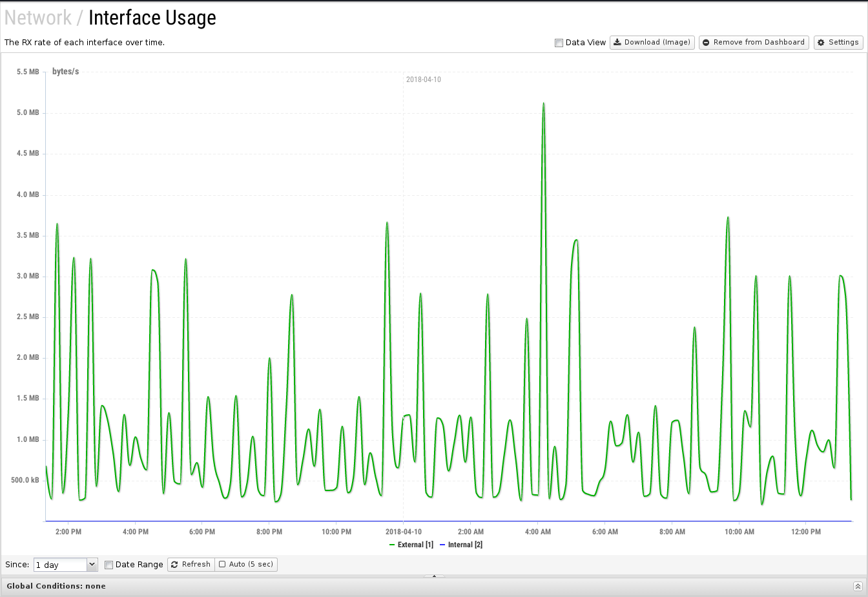Expand the Global Conditions panel chevron

[857, 586]
